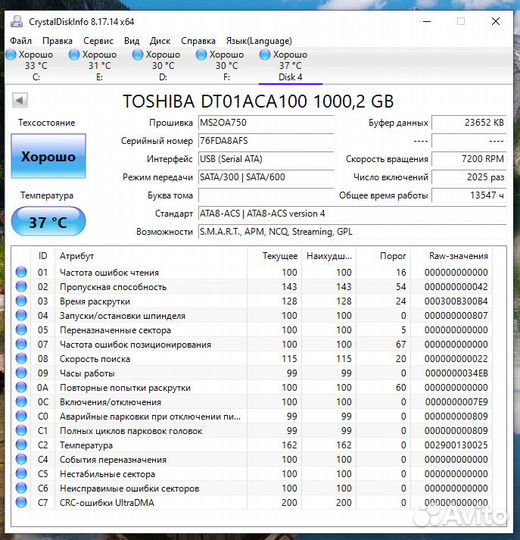This screenshot has width=520, height=540.
Task: Click the rotation speed value 7200 RPM
Action: (469, 159)
